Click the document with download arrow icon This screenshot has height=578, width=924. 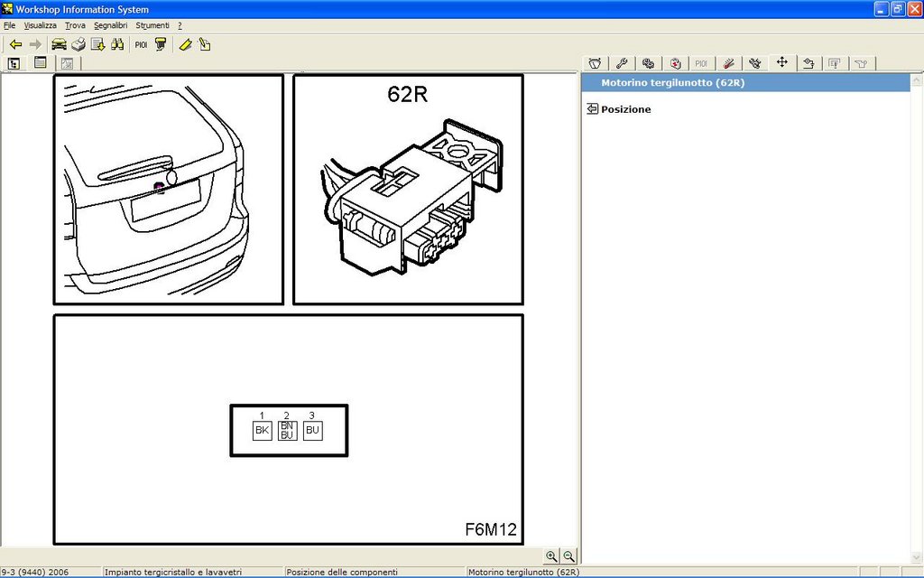(x=97, y=44)
